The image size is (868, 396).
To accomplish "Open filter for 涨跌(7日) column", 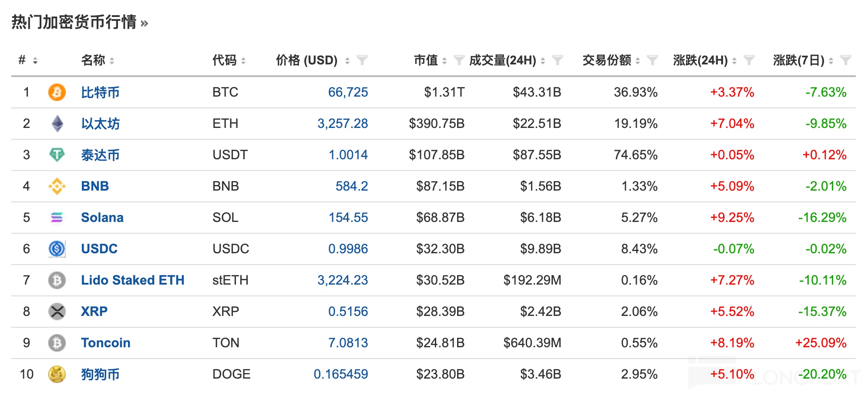I will click(845, 60).
